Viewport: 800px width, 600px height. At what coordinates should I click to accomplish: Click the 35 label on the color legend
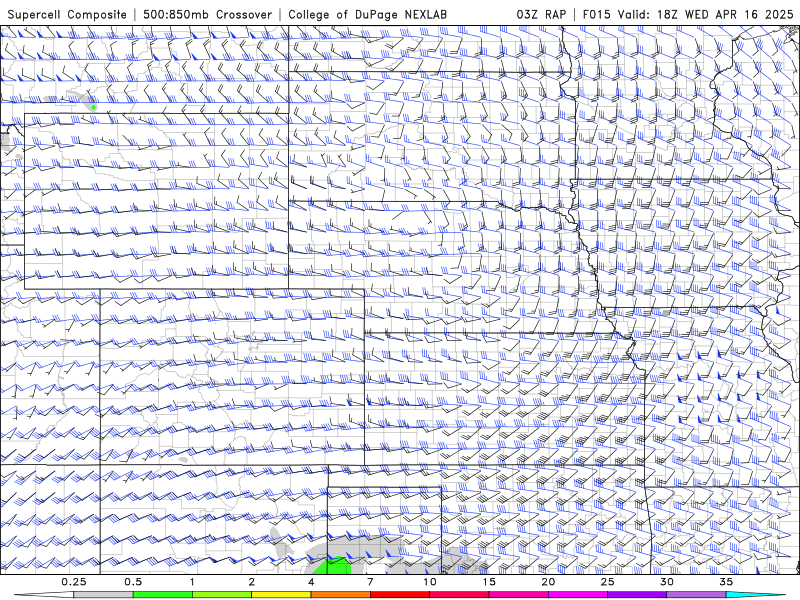click(726, 582)
